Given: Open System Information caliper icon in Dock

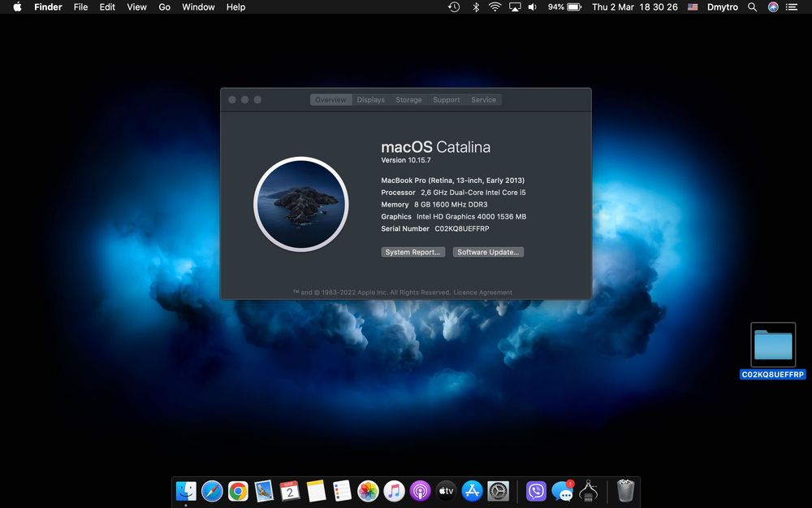Looking at the screenshot, I should point(588,490).
